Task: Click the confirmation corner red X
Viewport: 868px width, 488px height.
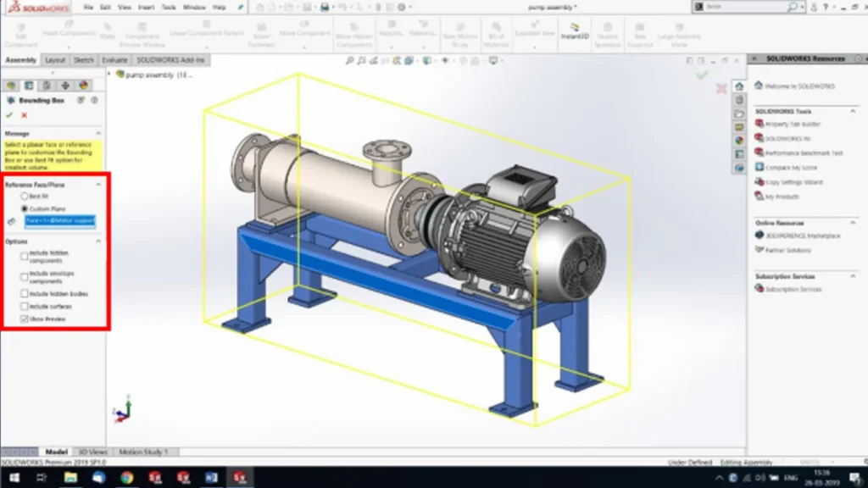Action: tap(721, 88)
